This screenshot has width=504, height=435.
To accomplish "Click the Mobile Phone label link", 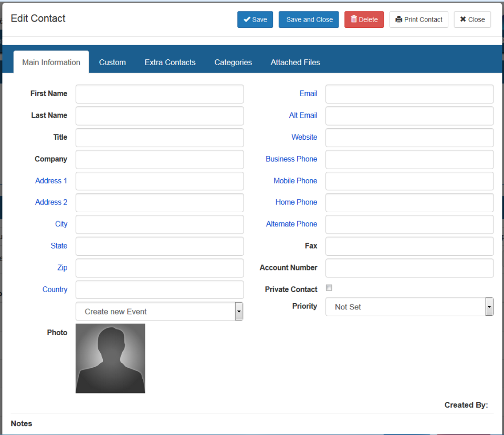I will [295, 181].
